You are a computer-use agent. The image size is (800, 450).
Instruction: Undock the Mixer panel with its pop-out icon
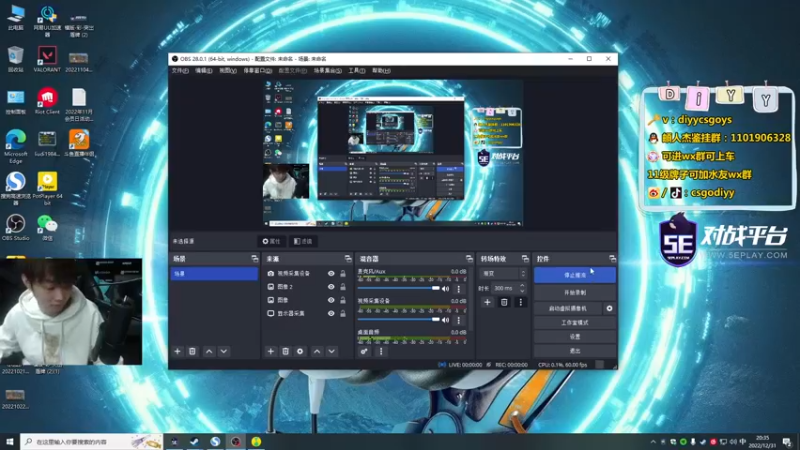(x=469, y=259)
